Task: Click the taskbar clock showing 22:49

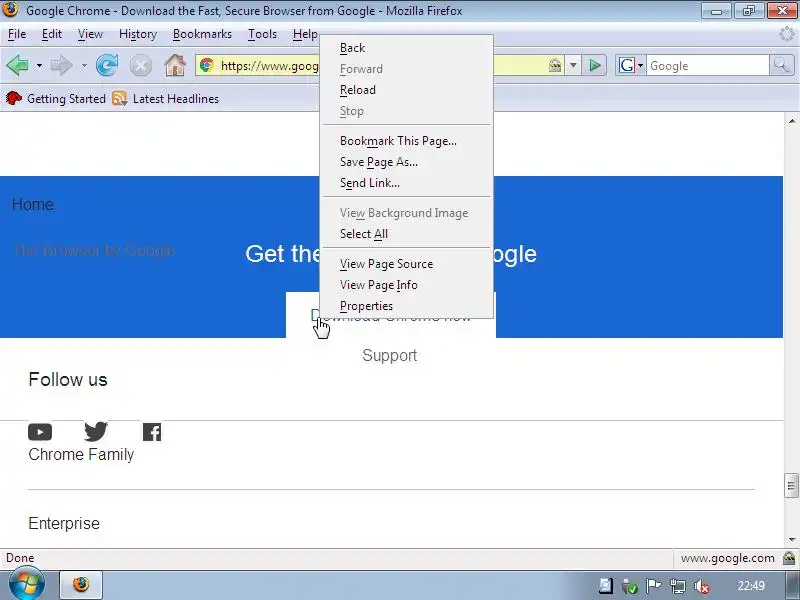Action: (x=751, y=586)
